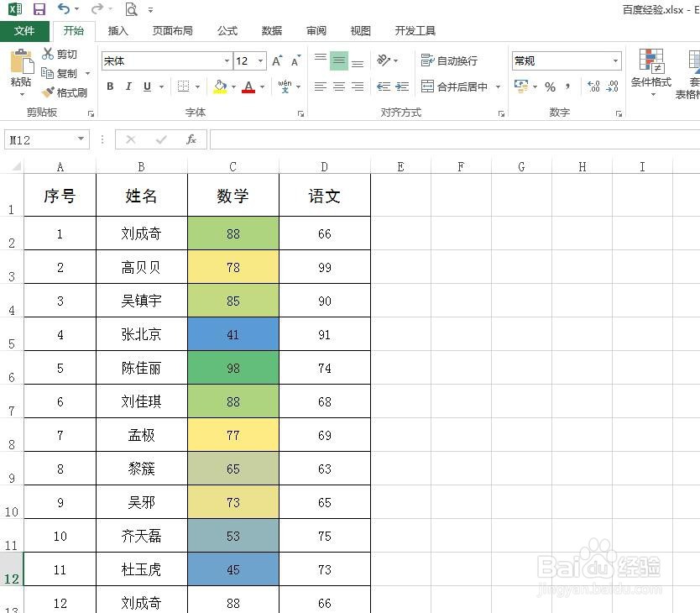The height and width of the screenshot is (613, 700).
Task: Click the cell showing 98 for 陈佳丽
Action: 232,368
